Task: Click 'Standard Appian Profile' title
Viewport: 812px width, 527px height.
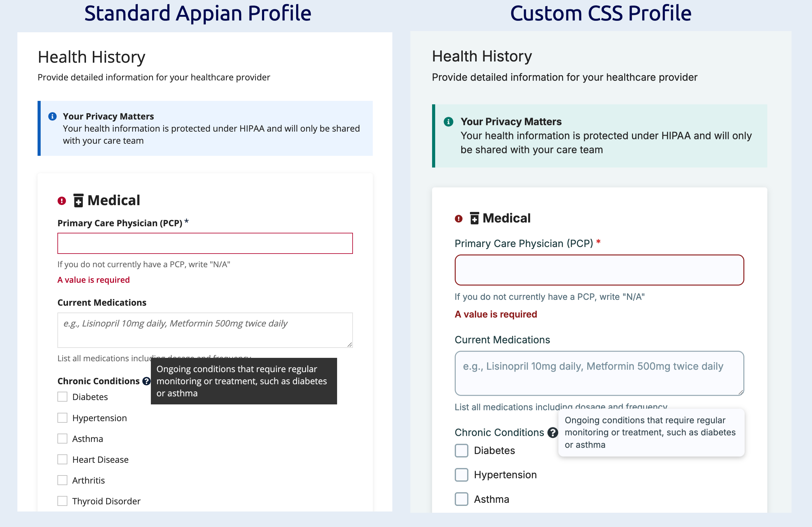Action: (198, 13)
